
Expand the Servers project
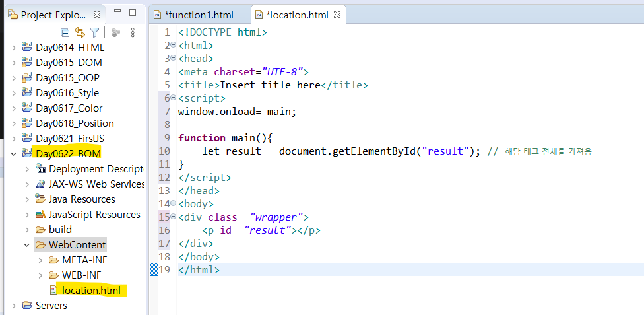14,306
